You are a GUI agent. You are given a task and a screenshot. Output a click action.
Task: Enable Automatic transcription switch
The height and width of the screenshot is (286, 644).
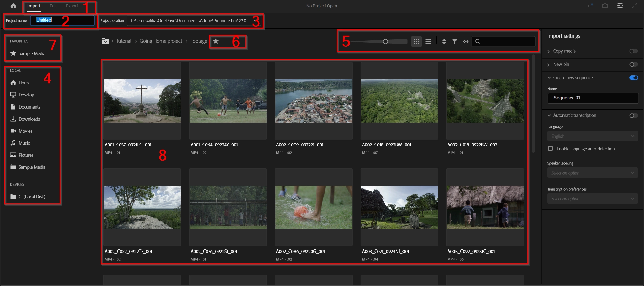(x=633, y=115)
